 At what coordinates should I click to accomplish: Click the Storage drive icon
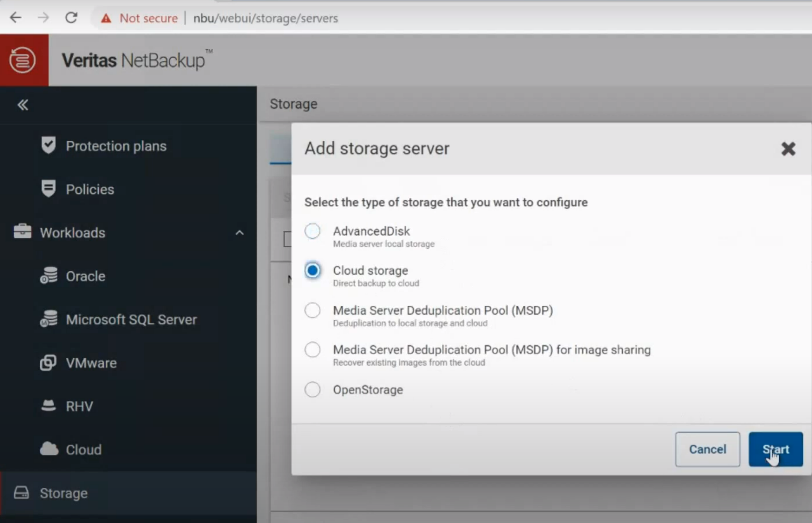(21, 493)
